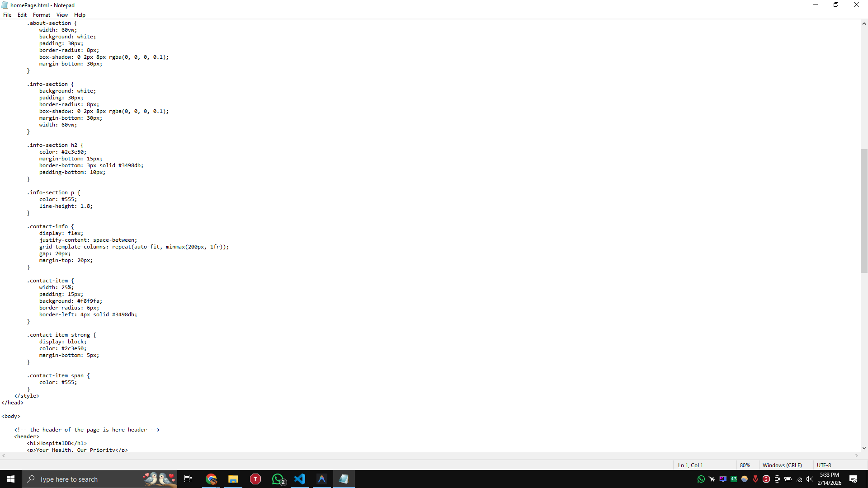This screenshot has height=488, width=868.
Task: Open WhatsApp from the taskbar
Action: (x=278, y=479)
